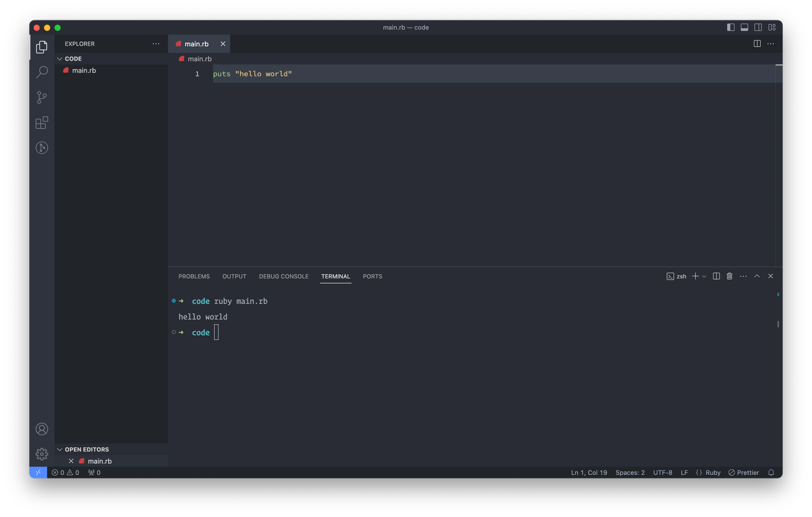Collapse the CODE folder in Explorer
The image size is (812, 517).
[59, 58]
